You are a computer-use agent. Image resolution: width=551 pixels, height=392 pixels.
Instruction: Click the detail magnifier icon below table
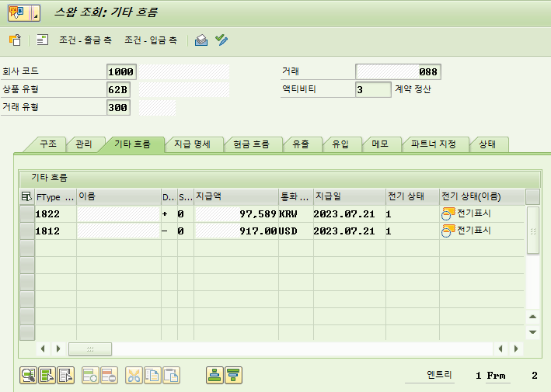tap(29, 376)
